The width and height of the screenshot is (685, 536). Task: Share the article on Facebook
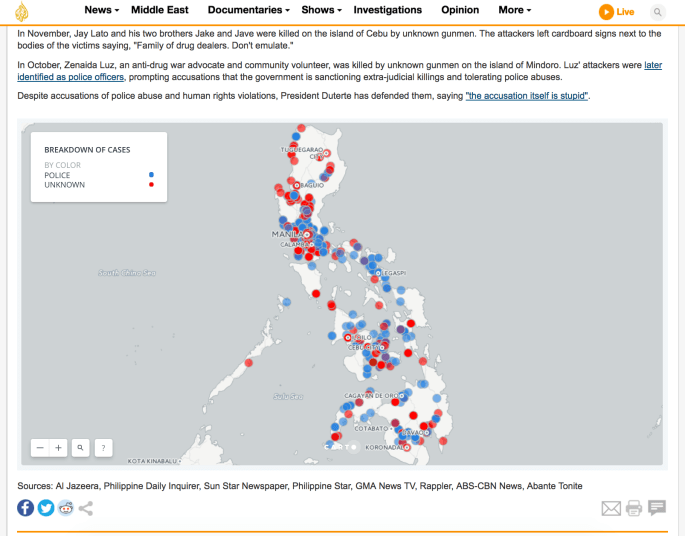26,508
